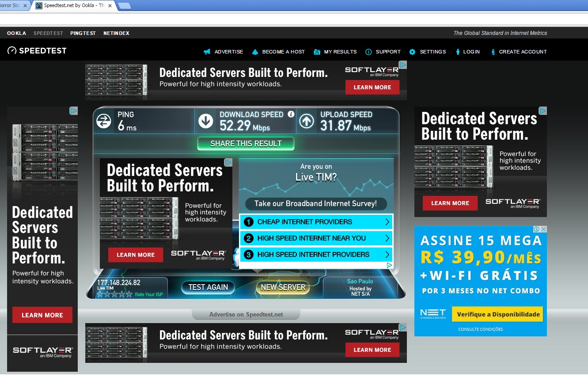Expand Cheap Internet Providers chevron
The image size is (588, 381).
(387, 222)
